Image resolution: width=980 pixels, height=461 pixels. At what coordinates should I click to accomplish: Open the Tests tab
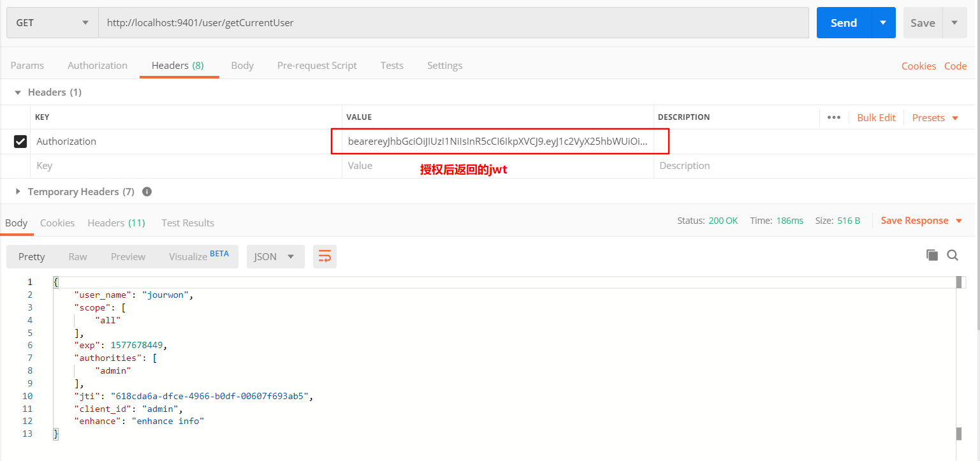(391, 65)
